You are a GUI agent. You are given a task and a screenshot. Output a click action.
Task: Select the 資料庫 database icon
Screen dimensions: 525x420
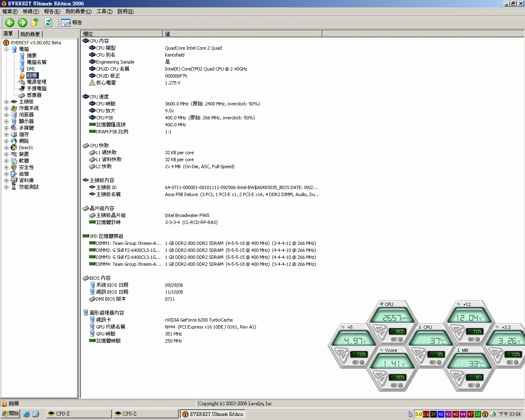(14, 180)
